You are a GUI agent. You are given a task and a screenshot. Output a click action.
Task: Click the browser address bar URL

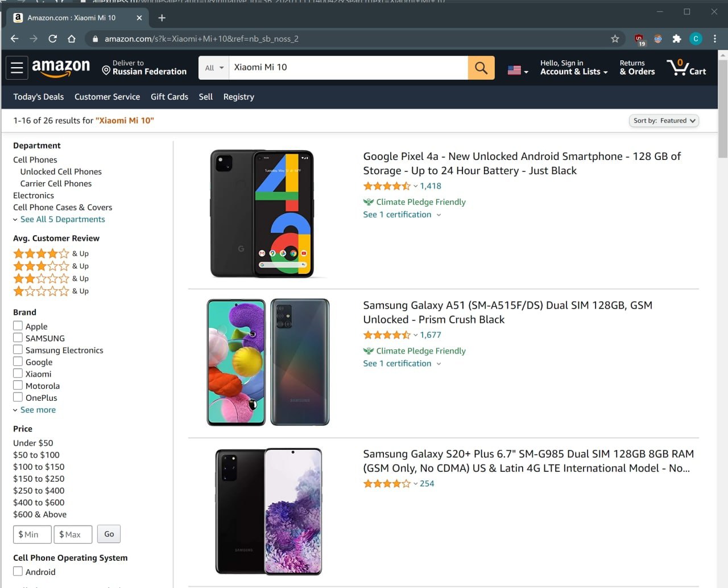(x=201, y=39)
